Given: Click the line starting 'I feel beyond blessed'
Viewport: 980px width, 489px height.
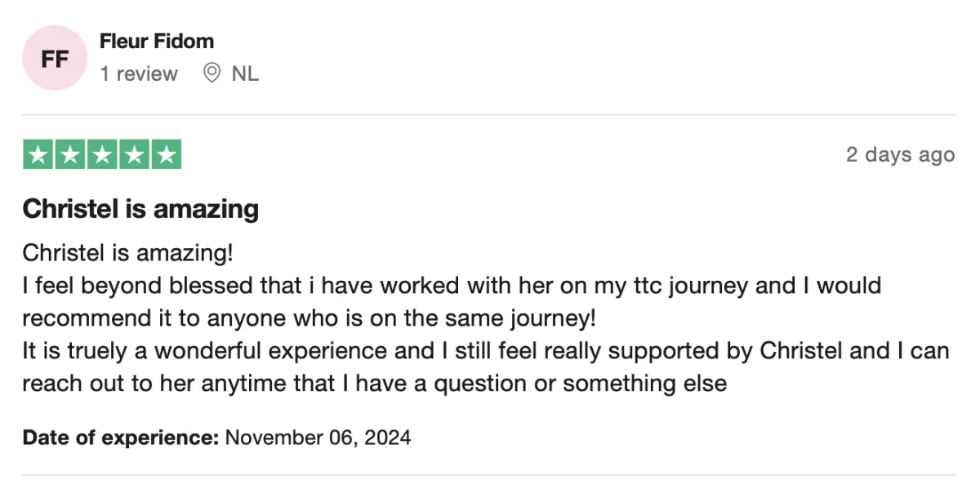Looking at the screenshot, I should 452,286.
